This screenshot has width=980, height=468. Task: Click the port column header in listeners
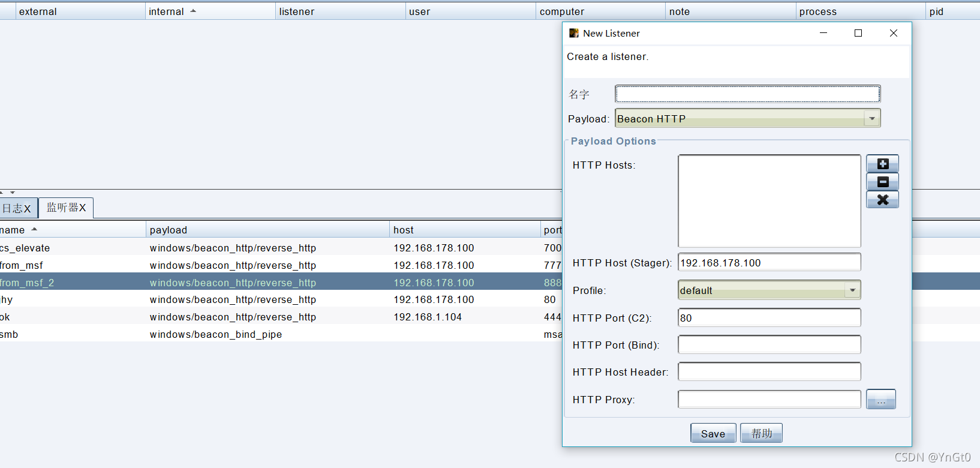[552, 230]
